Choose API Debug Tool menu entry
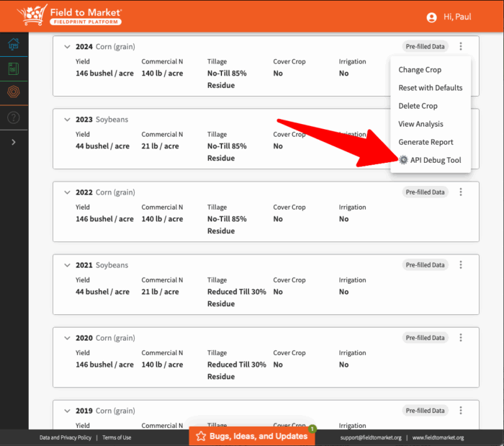This screenshot has width=504, height=446. (x=435, y=160)
